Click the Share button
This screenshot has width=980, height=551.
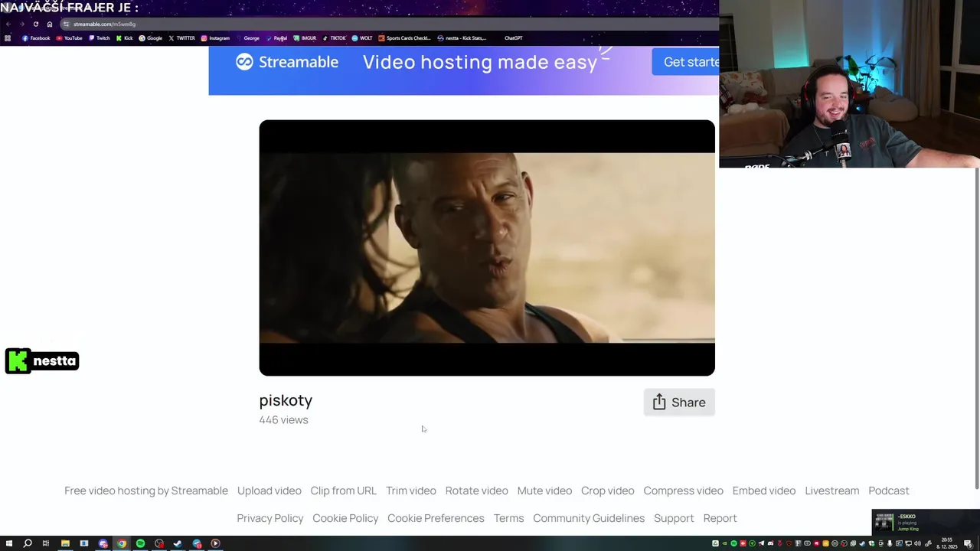coord(679,403)
